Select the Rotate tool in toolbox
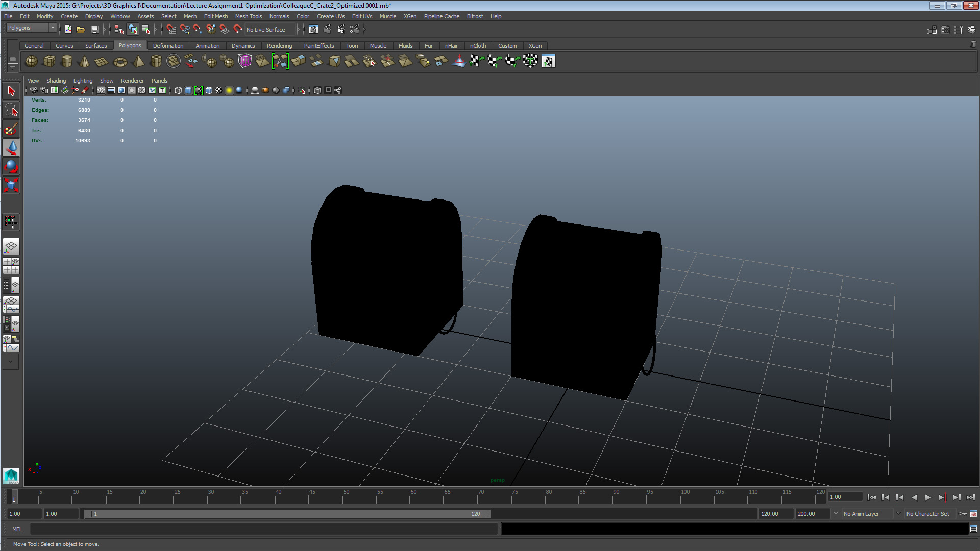The width and height of the screenshot is (980, 551). (x=11, y=166)
